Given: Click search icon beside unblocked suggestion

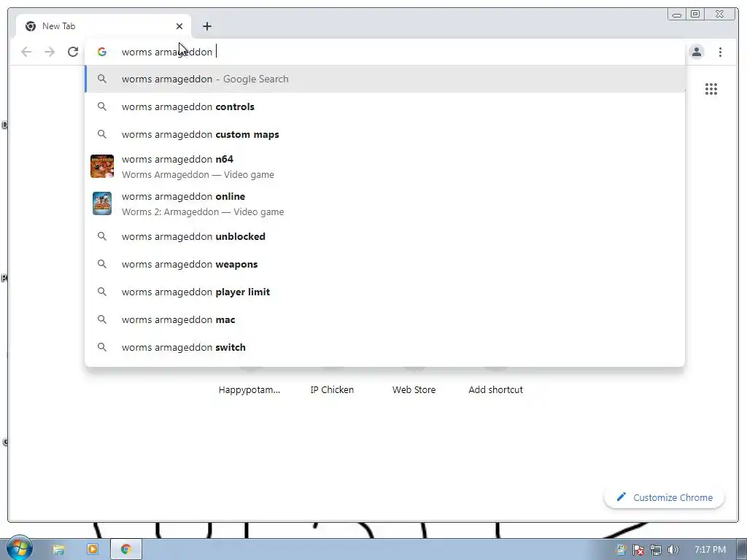Looking at the screenshot, I should coord(102,236).
